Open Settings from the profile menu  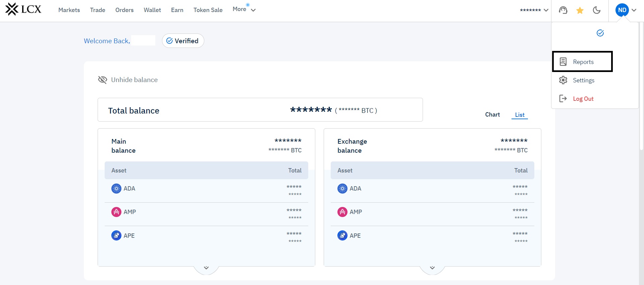tap(583, 80)
